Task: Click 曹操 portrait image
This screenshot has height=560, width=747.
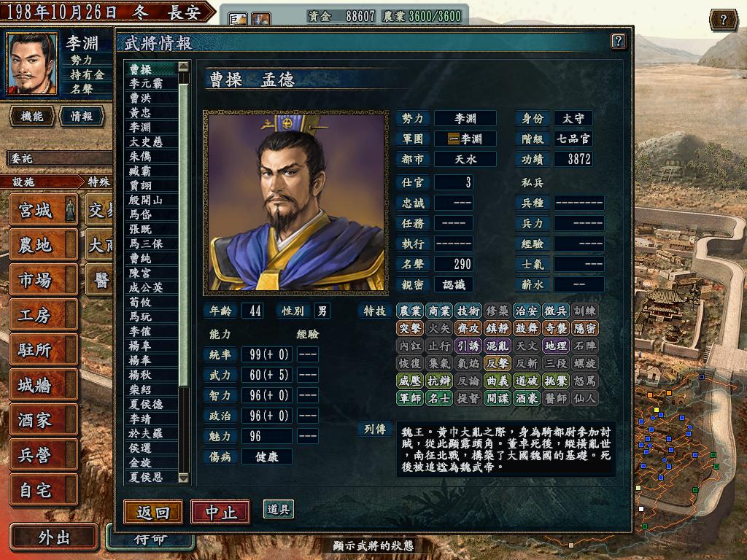Action: 296,203
